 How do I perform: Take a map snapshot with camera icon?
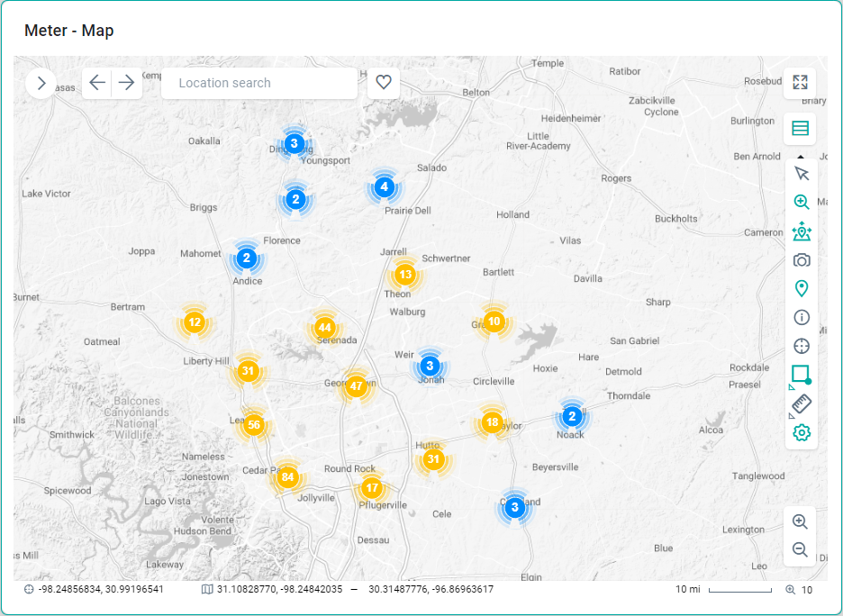pyautogui.click(x=802, y=260)
